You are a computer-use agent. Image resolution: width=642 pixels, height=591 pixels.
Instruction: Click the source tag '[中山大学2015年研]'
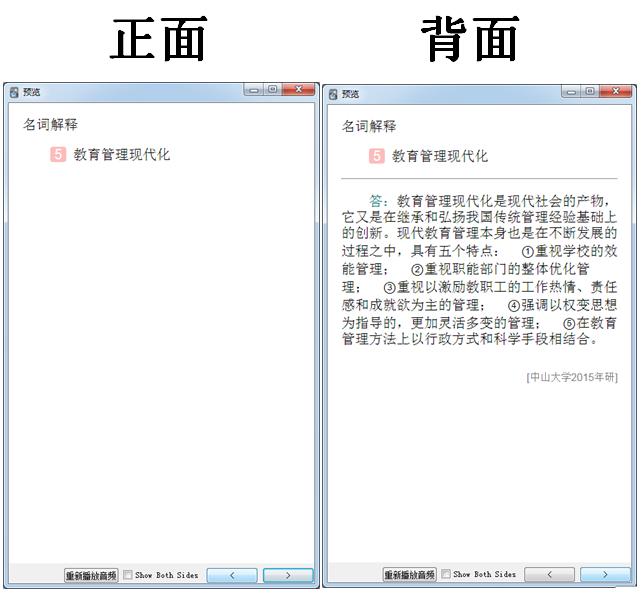pyautogui.click(x=572, y=377)
